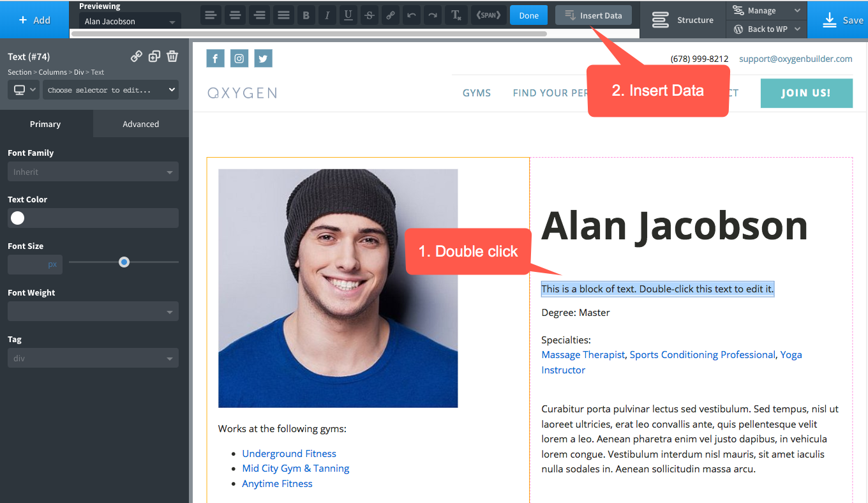Open the Font Family dropdown

click(93, 172)
